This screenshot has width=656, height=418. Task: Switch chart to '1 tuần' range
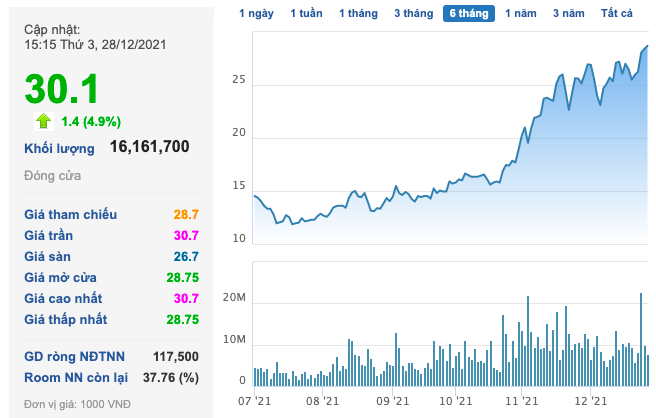coord(306,13)
